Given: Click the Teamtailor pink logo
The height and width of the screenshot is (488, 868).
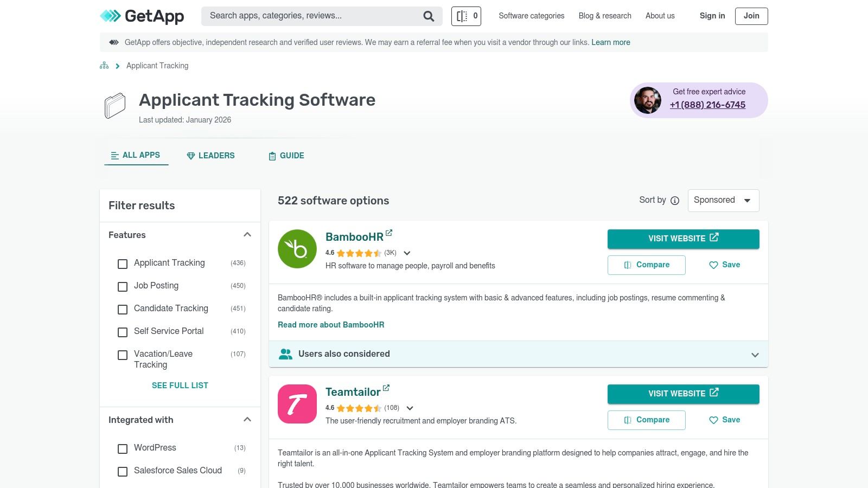Looking at the screenshot, I should [297, 403].
